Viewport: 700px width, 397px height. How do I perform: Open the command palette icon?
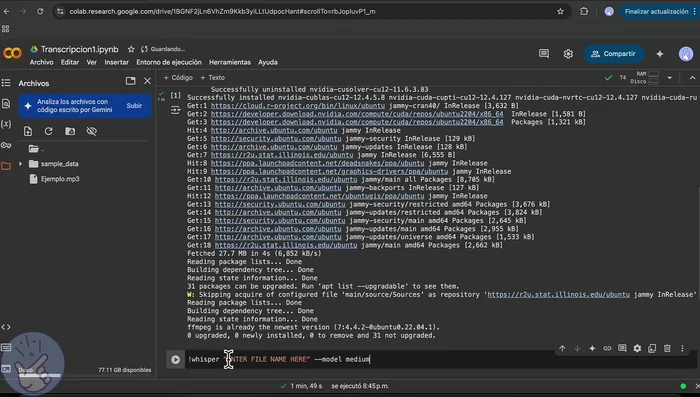[6, 347]
